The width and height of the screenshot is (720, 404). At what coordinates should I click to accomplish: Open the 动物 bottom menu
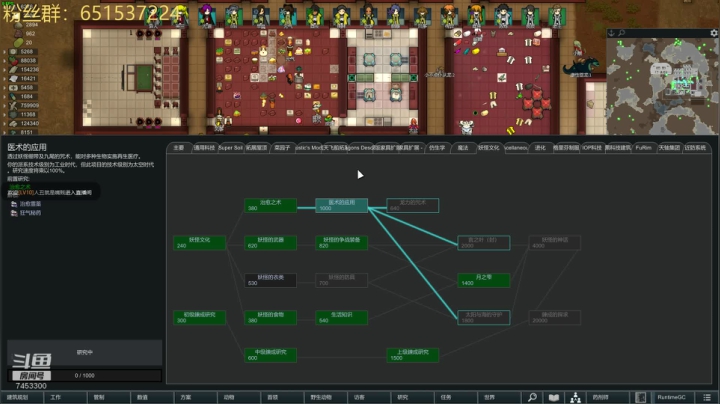click(x=239, y=398)
